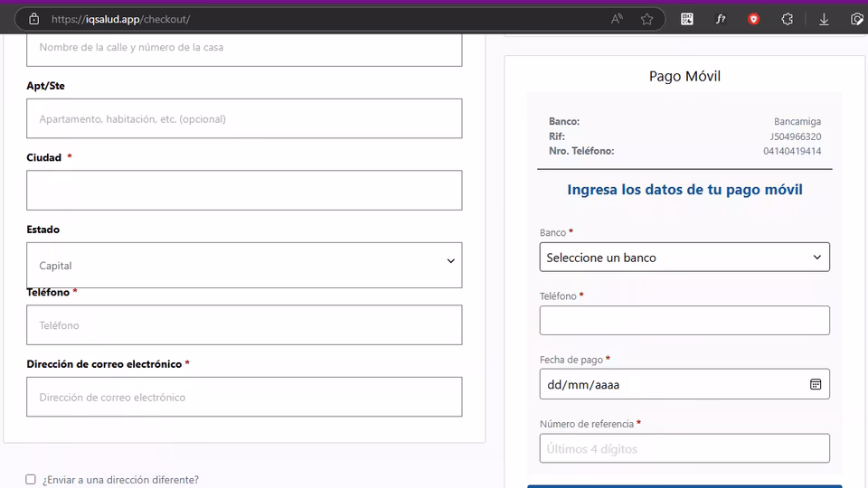Screen dimensions: 868x488
Task: Open the QR code extension icon
Action: (x=687, y=19)
